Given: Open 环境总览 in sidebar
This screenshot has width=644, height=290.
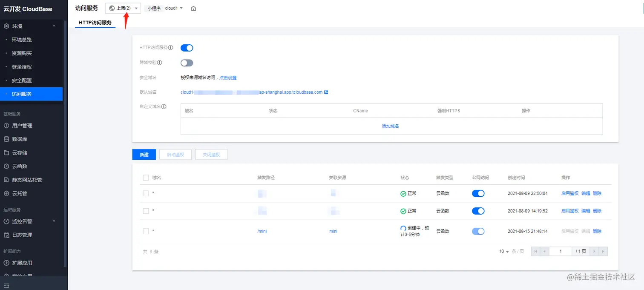Looking at the screenshot, I should pyautogui.click(x=22, y=40).
